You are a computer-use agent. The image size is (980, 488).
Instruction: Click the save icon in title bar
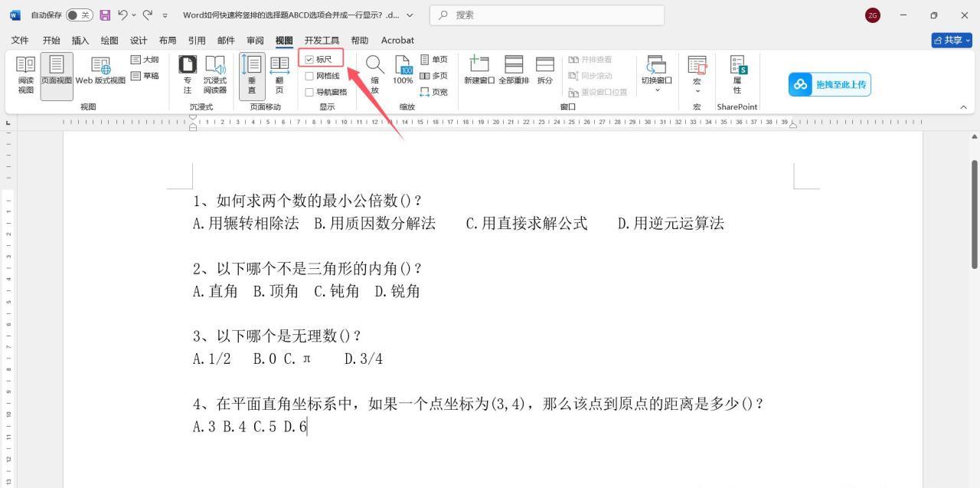(106, 15)
